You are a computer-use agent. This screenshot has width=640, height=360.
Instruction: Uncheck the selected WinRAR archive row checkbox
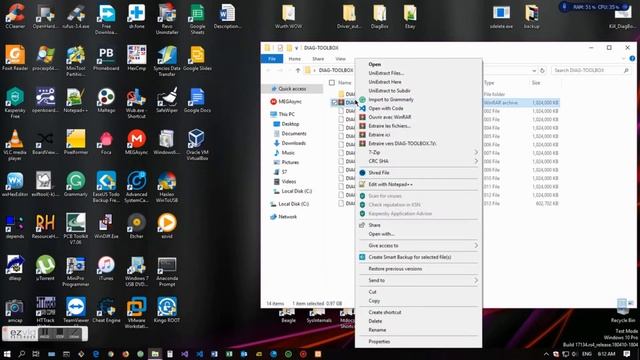tap(334, 102)
